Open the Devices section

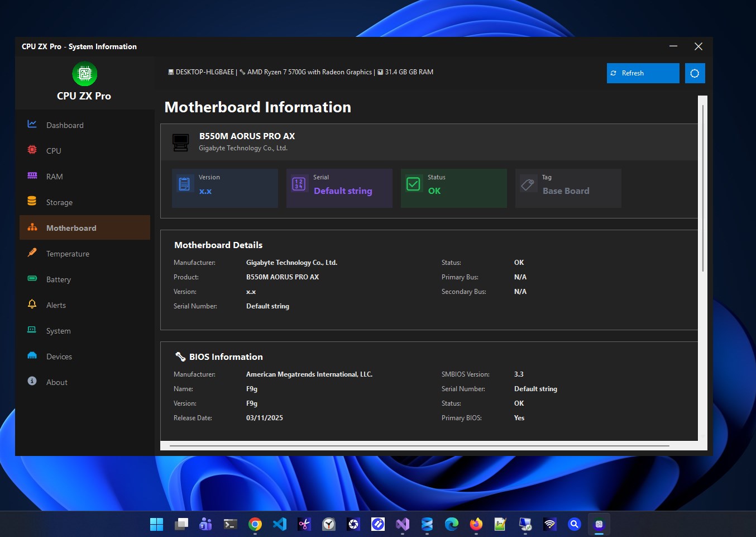59,357
